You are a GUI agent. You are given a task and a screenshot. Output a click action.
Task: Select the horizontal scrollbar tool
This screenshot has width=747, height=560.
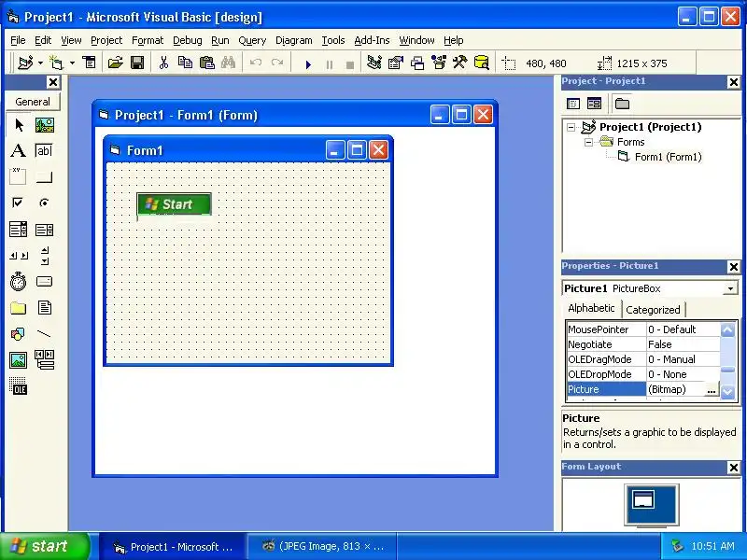[x=19, y=256]
